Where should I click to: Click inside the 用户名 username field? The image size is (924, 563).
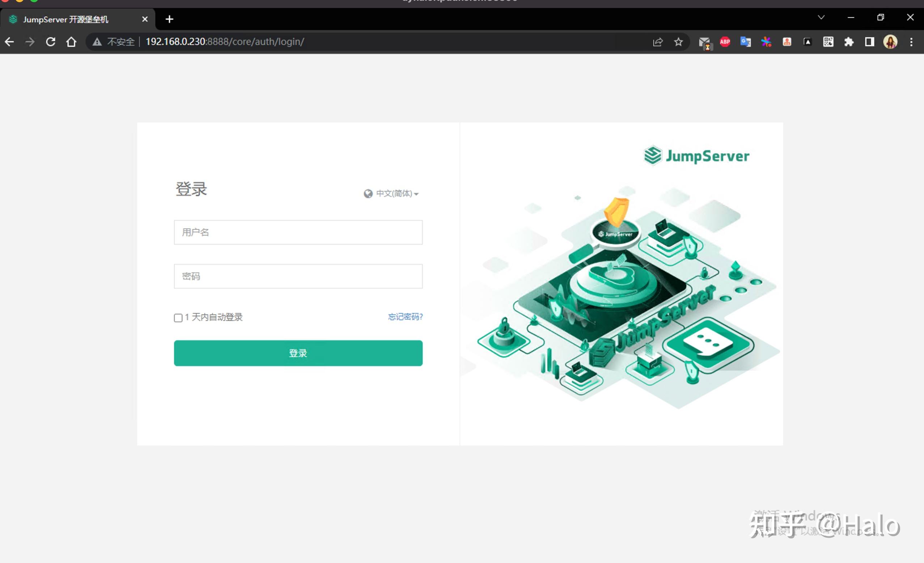tap(298, 233)
